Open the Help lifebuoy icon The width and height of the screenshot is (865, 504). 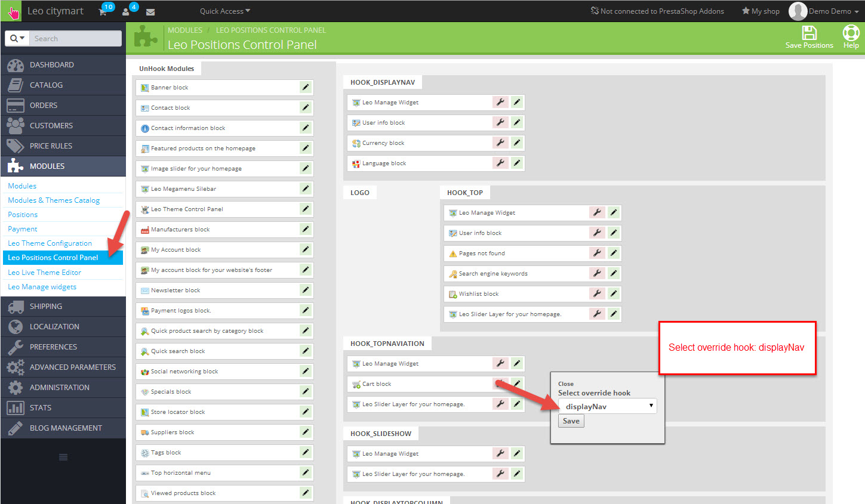[851, 33]
